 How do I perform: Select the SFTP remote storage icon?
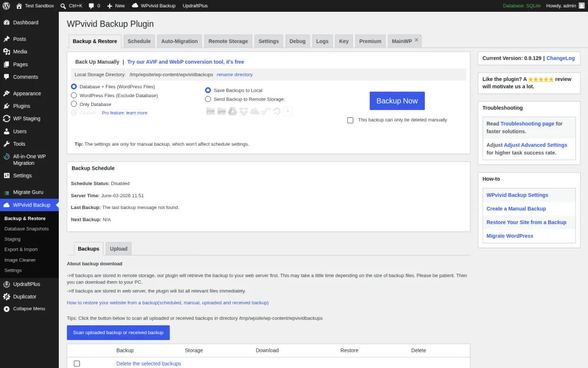(x=221, y=111)
